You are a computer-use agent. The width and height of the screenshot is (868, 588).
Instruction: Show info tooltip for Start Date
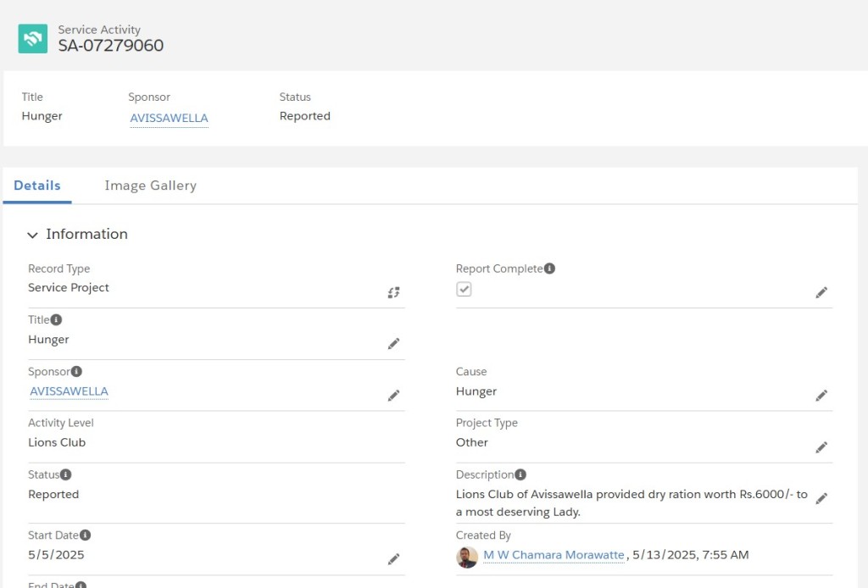point(86,535)
